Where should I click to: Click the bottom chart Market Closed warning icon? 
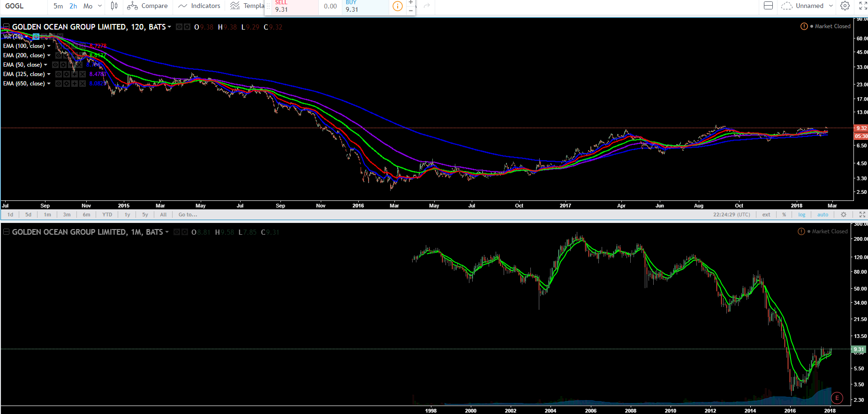tap(801, 231)
